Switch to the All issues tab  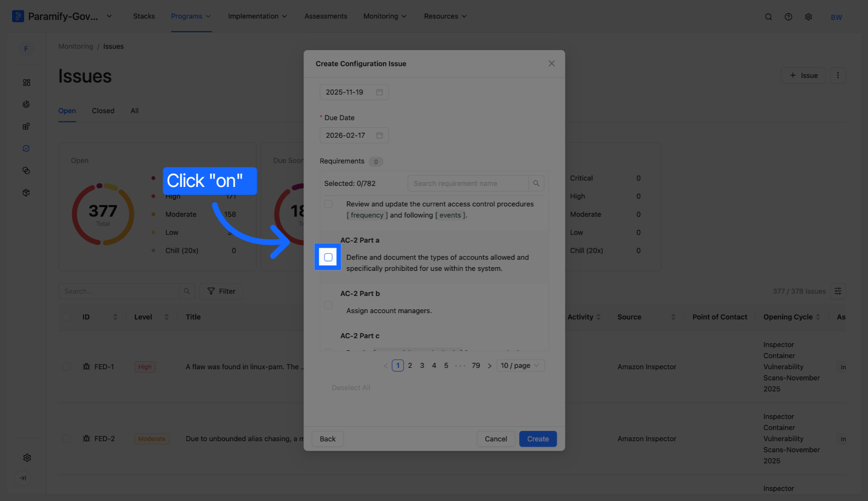tap(134, 111)
